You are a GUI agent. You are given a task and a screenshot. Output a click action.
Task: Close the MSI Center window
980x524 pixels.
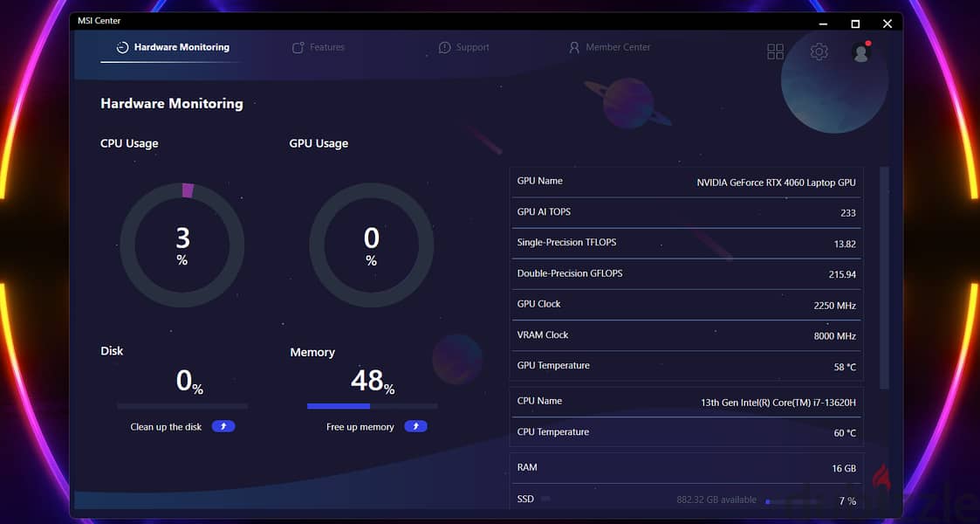887,24
